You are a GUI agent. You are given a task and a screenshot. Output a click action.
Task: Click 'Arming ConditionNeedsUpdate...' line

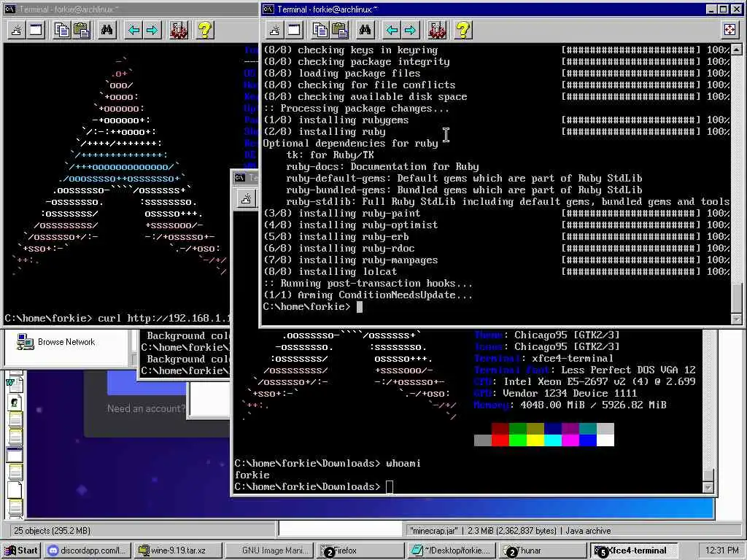385,295
